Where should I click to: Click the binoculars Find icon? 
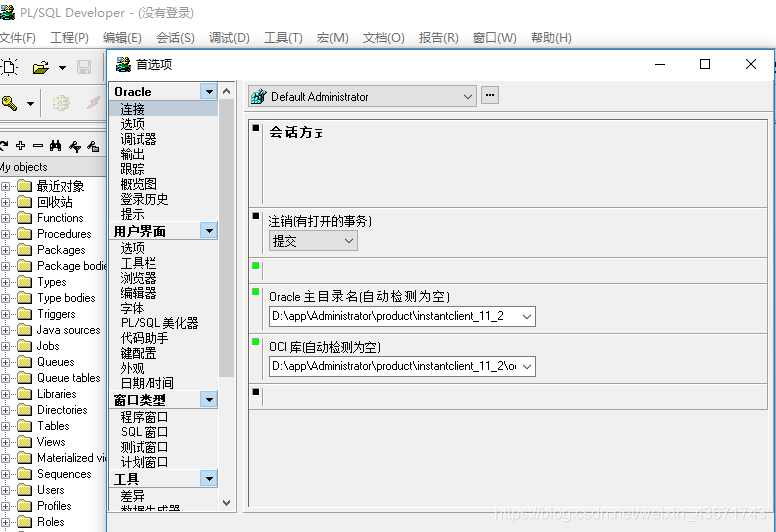click(x=55, y=145)
